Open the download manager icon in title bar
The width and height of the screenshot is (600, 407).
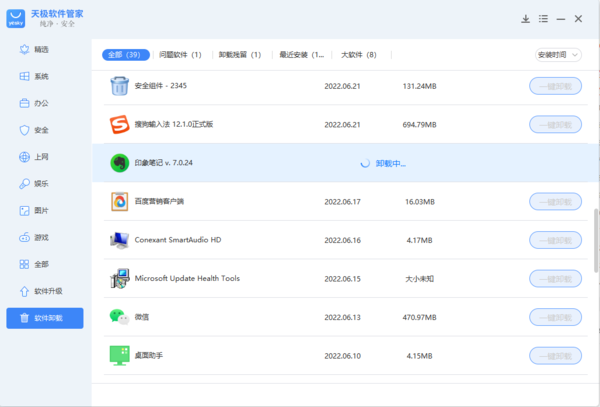[526, 19]
